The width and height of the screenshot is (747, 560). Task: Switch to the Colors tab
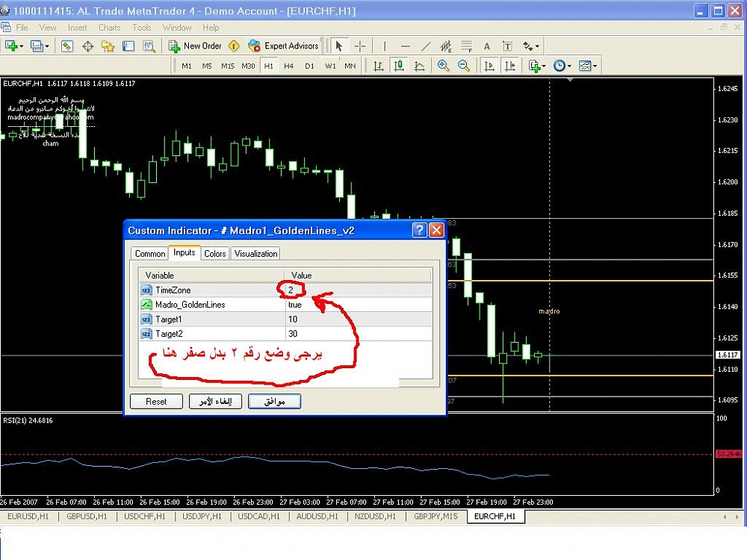215,254
